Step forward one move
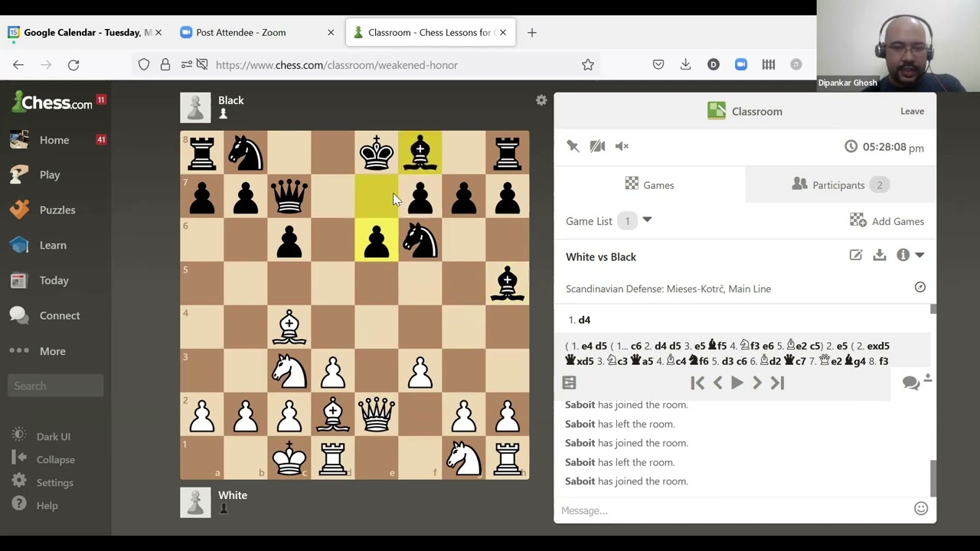This screenshot has width=980, height=551. (757, 383)
